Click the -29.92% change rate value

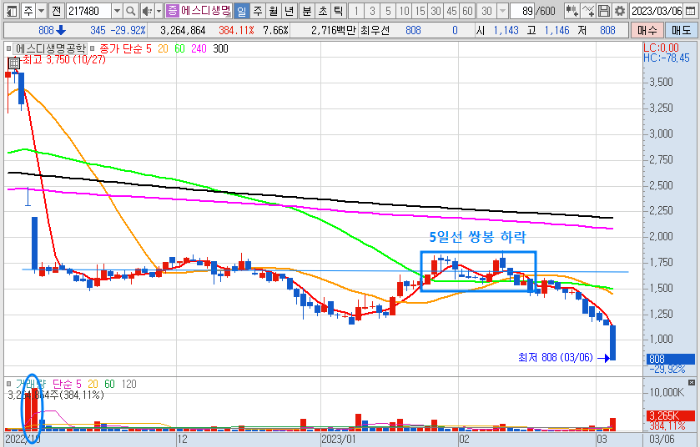128,30
